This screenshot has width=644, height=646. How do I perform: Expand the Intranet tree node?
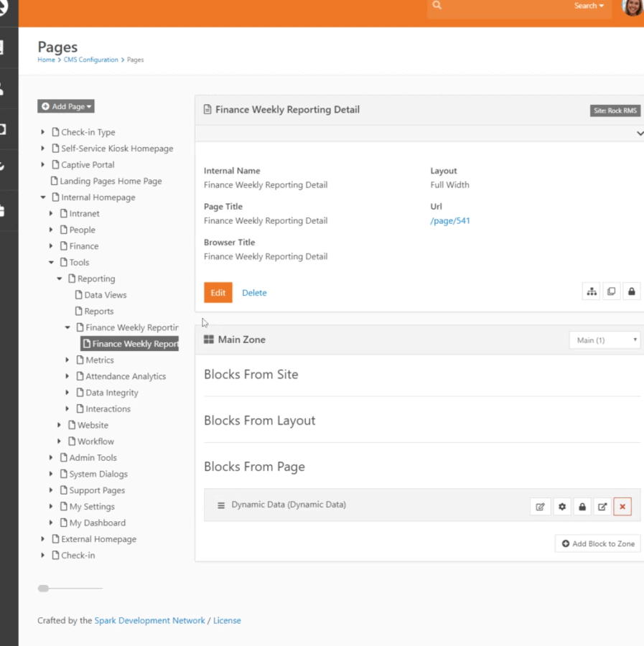point(51,213)
